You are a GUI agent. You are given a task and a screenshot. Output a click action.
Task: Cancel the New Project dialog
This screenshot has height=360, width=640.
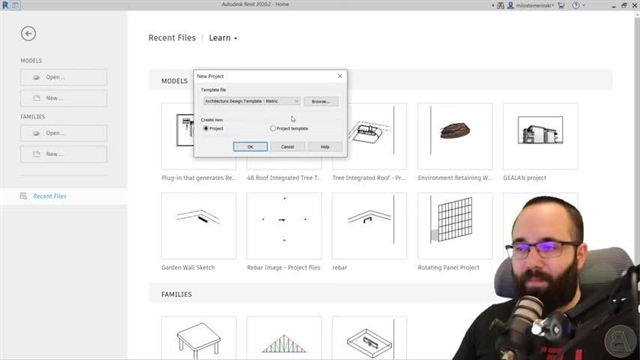tap(287, 147)
